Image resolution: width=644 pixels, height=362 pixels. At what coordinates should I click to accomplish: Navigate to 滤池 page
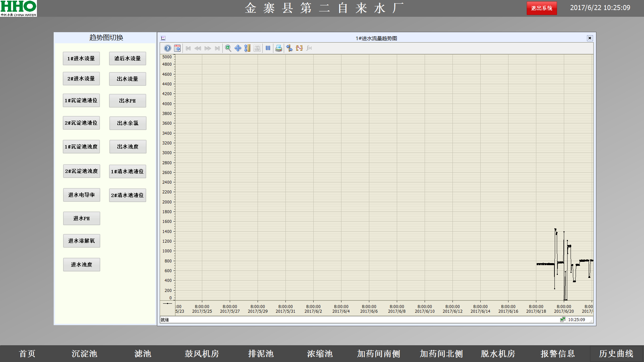click(143, 354)
